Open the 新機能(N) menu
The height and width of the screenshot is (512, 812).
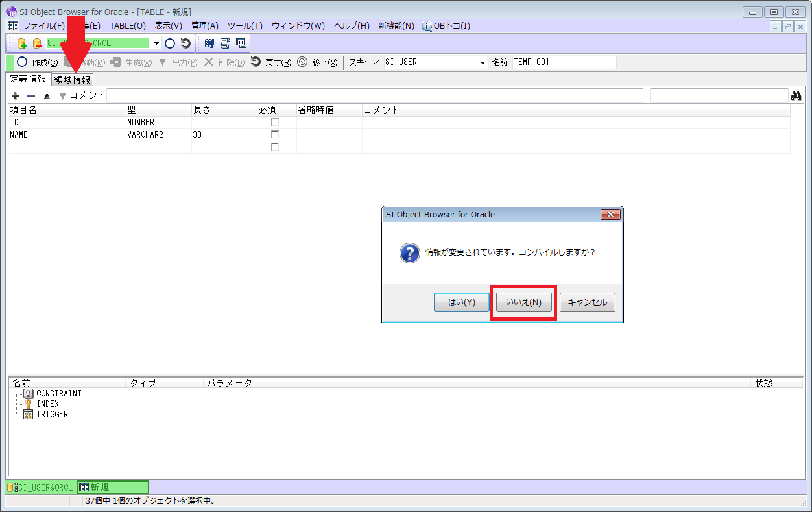pyautogui.click(x=396, y=26)
